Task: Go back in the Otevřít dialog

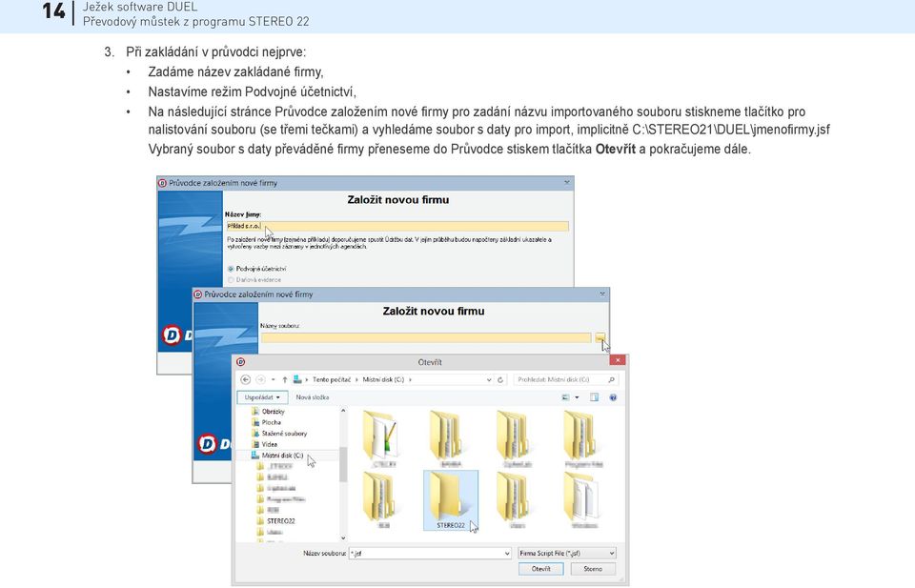Action: click(246, 379)
